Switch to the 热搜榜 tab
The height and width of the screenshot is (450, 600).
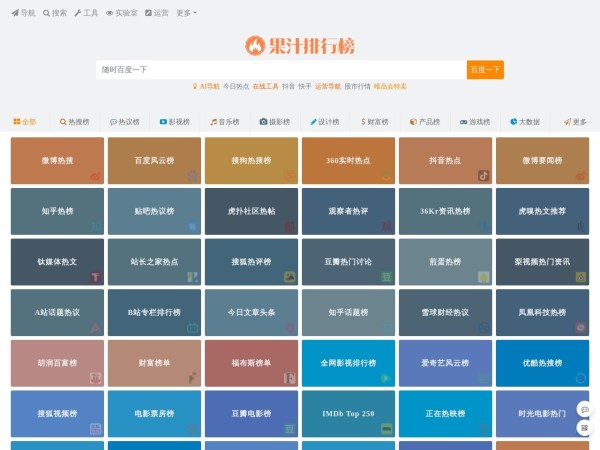pos(74,122)
